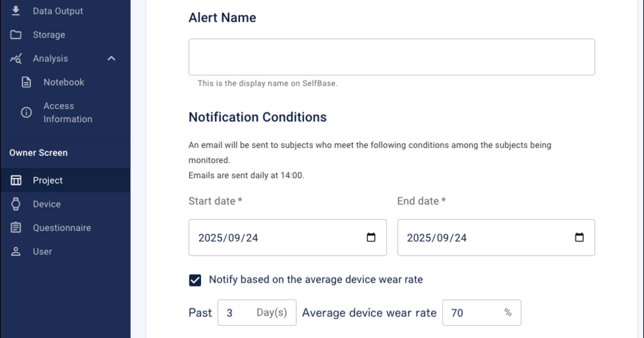Collapse the Analysis menu chevron
Screen dimensions: 644x338
tap(111, 59)
